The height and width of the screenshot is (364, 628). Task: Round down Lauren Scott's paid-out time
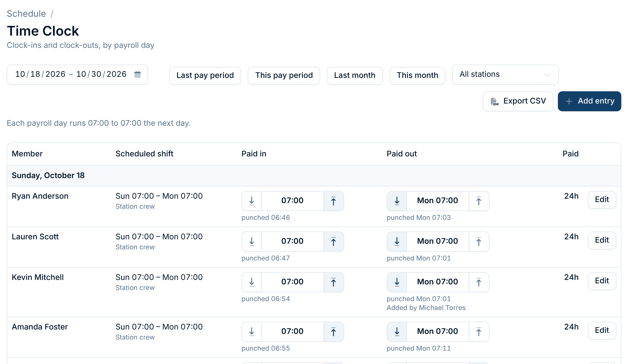[x=397, y=242]
